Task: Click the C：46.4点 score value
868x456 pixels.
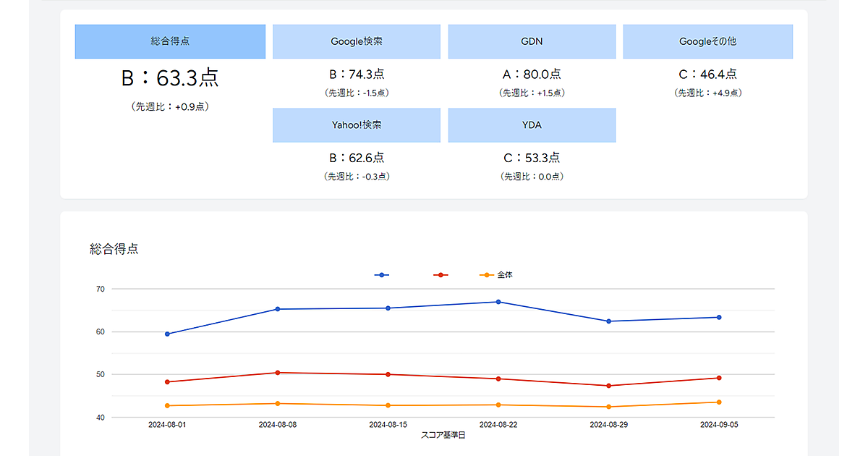Action: click(707, 75)
